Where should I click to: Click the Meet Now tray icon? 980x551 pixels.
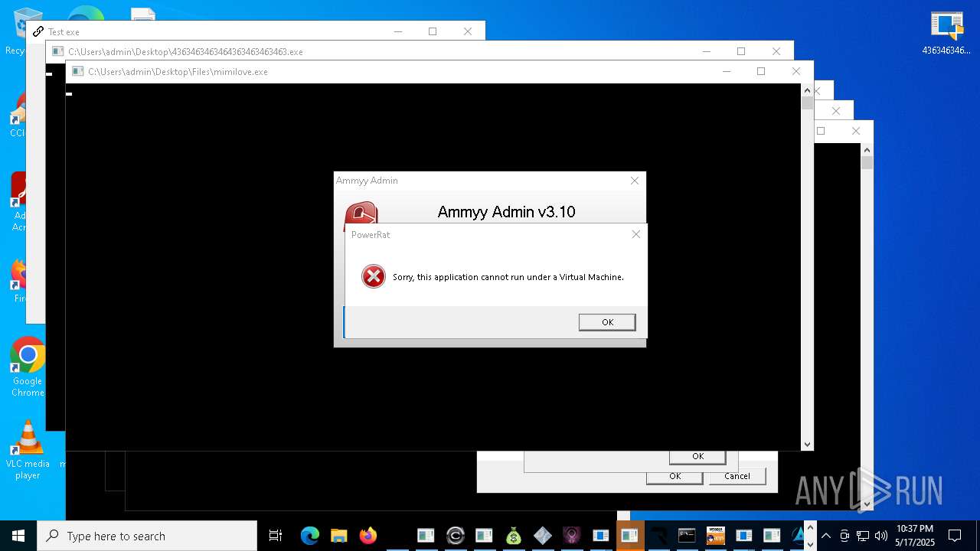844,536
